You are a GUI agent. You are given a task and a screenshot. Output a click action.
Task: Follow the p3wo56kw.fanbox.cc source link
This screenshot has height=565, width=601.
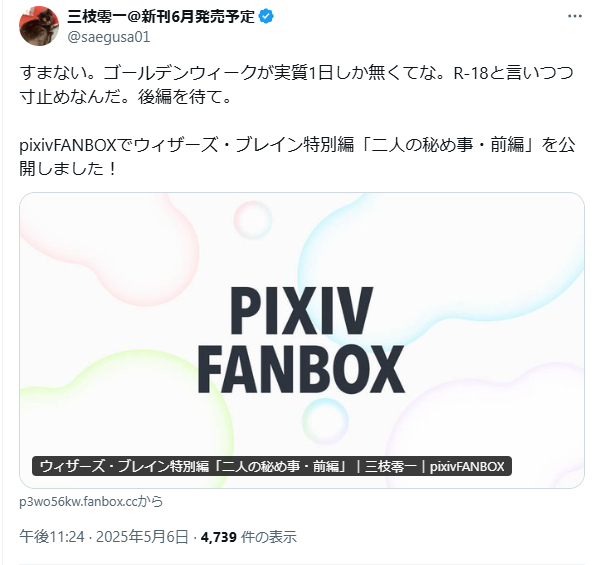point(91,501)
